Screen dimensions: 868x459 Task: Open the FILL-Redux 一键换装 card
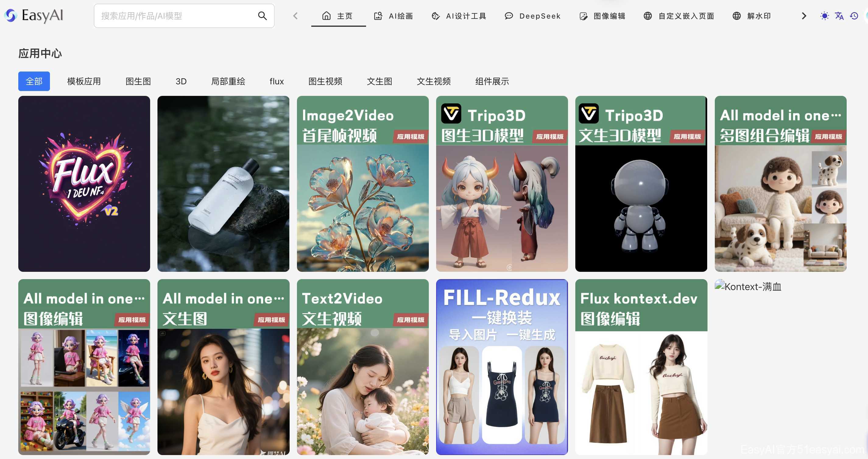click(x=502, y=367)
